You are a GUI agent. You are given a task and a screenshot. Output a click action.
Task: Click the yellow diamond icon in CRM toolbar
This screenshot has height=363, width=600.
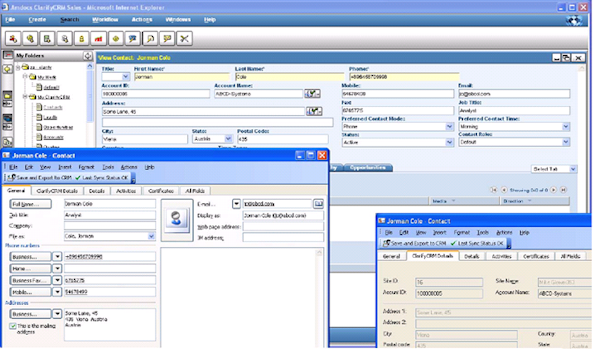(x=116, y=39)
